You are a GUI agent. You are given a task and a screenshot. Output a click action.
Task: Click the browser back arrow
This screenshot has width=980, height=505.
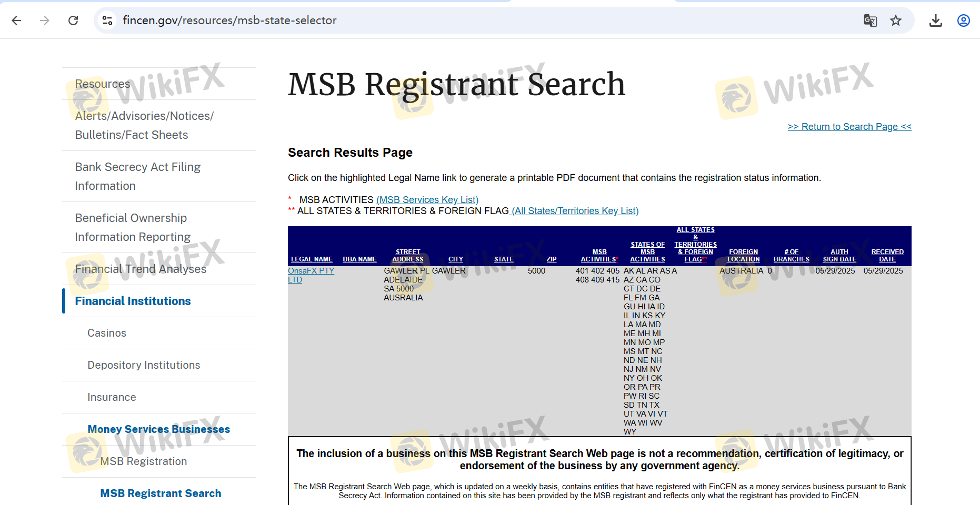point(17,21)
